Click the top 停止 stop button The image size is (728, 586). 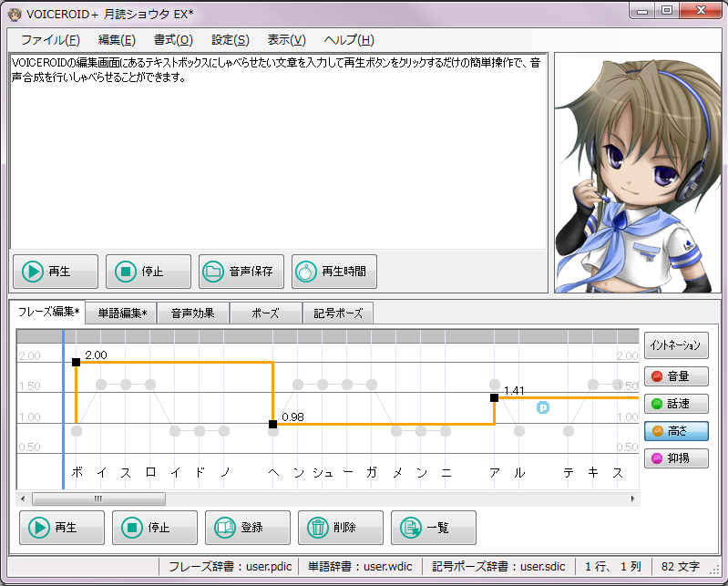tap(149, 272)
